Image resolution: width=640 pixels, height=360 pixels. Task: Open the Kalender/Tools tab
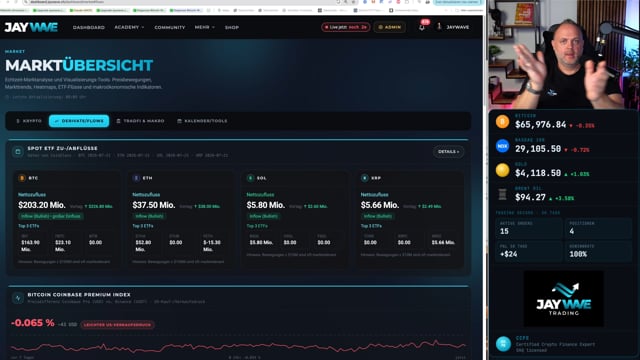pyautogui.click(x=202, y=121)
